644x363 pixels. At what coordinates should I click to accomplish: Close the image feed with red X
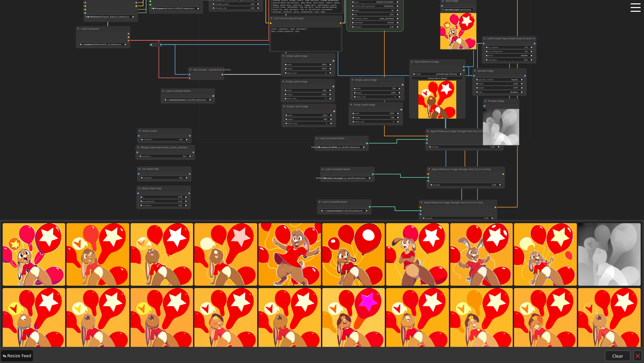(x=637, y=356)
